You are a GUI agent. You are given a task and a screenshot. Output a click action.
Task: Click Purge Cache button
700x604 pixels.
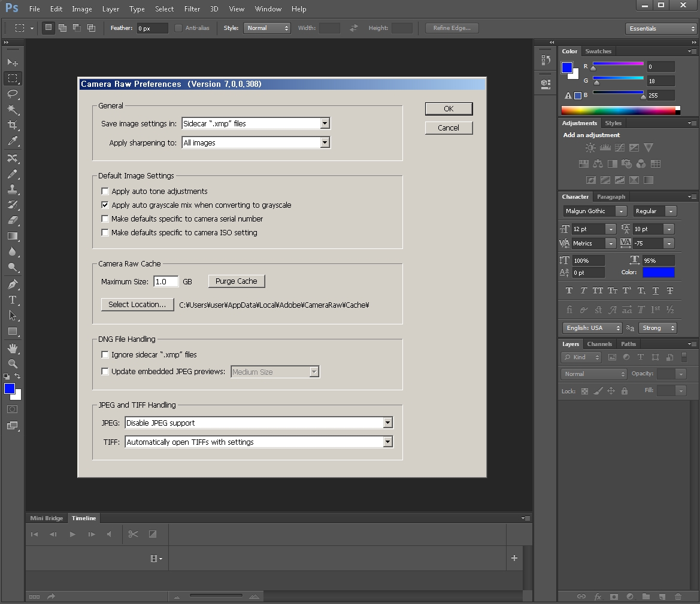point(237,281)
